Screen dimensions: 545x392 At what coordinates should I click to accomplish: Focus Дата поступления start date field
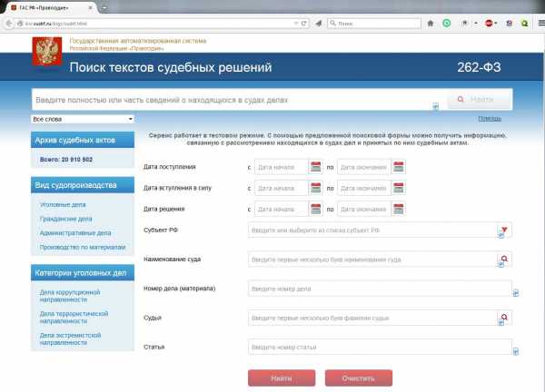[x=282, y=167]
